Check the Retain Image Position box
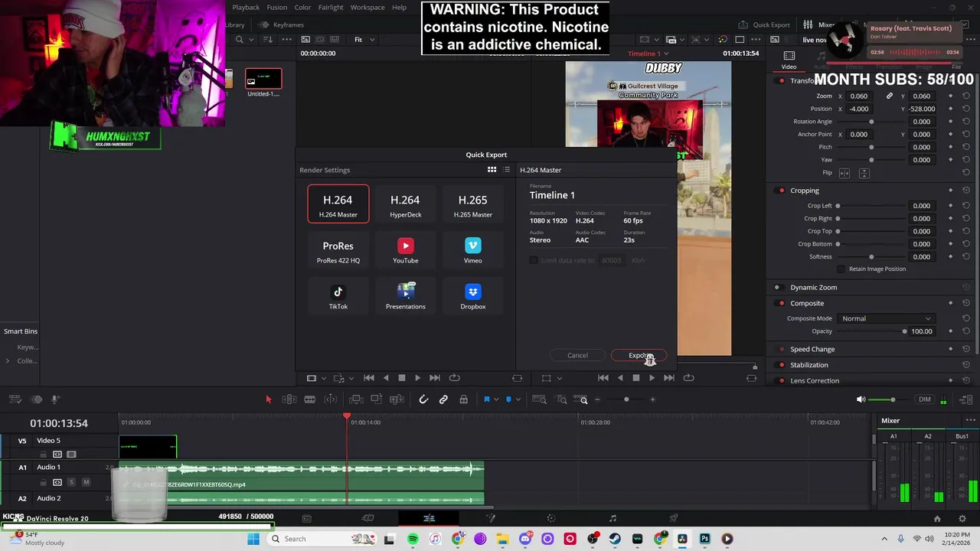 tap(841, 269)
